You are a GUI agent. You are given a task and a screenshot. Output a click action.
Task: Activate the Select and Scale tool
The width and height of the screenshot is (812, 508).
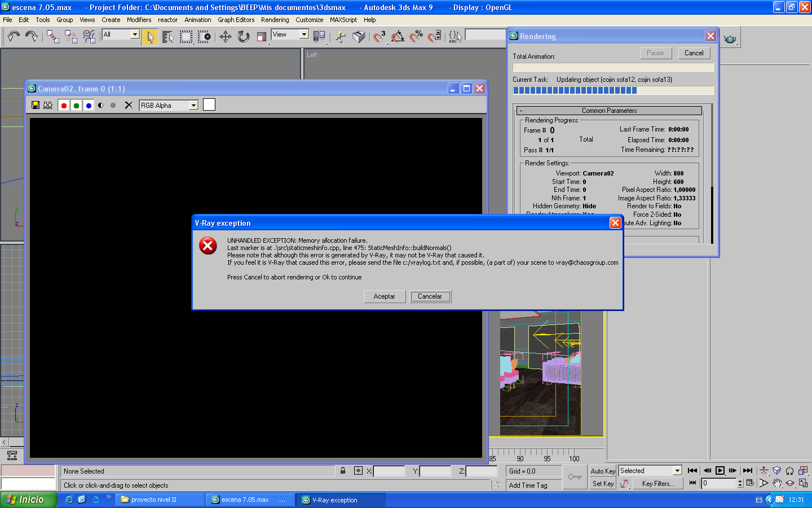point(261,37)
